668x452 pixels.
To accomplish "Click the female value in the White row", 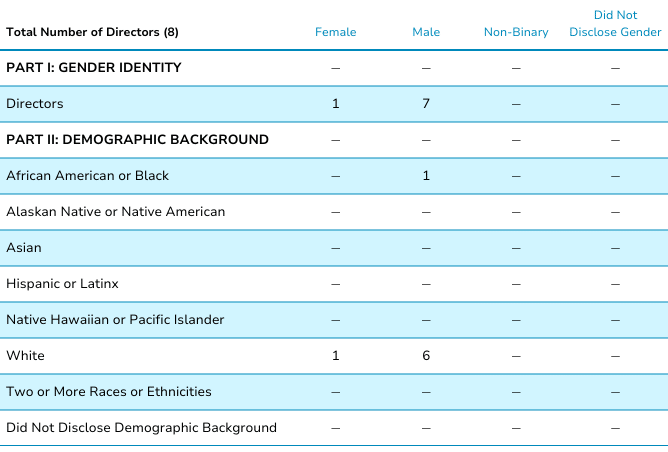I will tap(335, 356).
